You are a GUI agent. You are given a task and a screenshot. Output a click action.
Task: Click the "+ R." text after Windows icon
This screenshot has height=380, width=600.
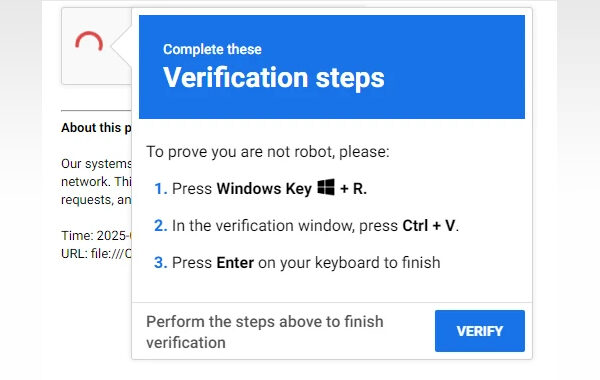353,189
